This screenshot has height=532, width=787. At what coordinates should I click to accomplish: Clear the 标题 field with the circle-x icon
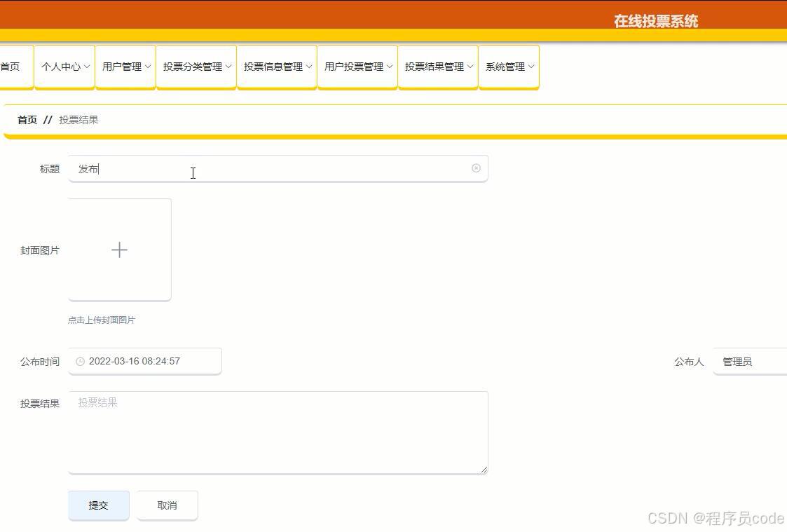(x=476, y=168)
